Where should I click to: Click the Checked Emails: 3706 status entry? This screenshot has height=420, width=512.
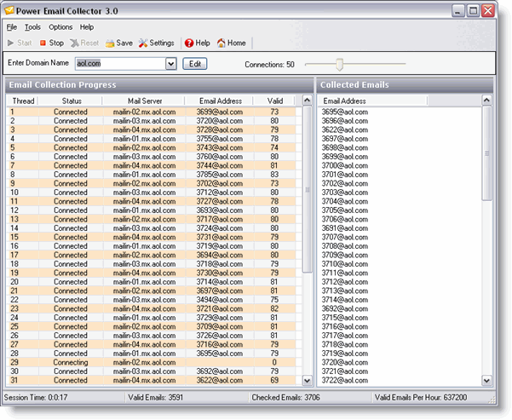285,398
